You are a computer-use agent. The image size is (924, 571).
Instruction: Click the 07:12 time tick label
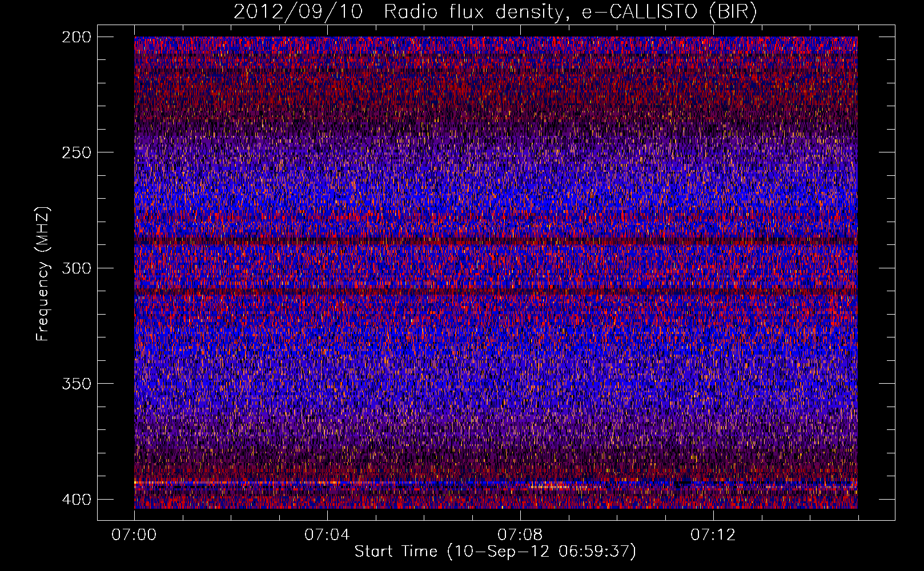tap(713, 535)
